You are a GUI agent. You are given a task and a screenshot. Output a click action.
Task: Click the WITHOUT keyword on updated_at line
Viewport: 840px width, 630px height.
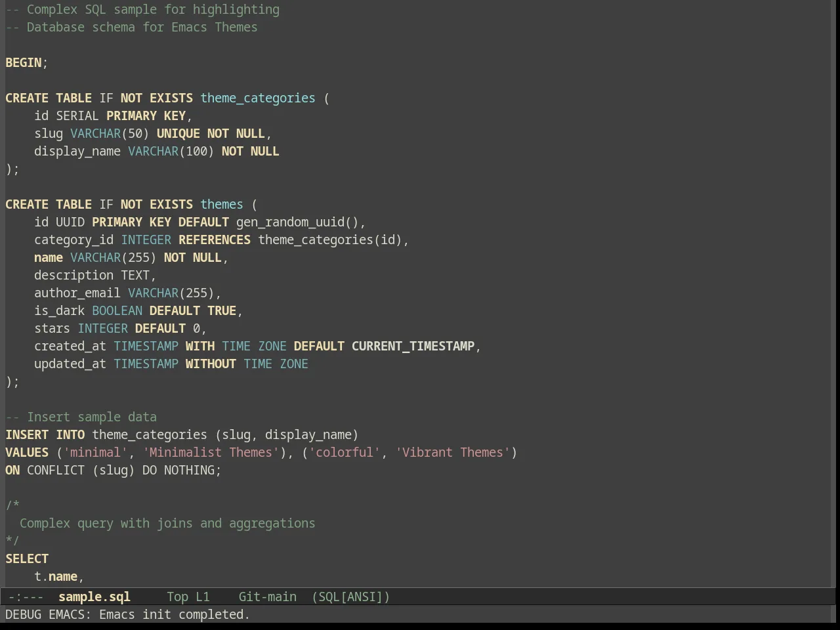211,364
